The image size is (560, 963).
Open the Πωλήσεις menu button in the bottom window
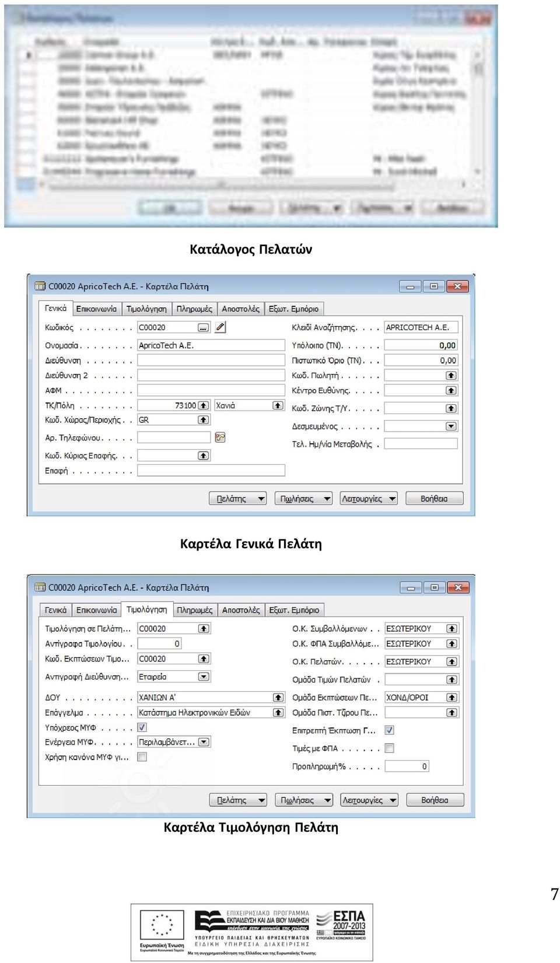303,800
